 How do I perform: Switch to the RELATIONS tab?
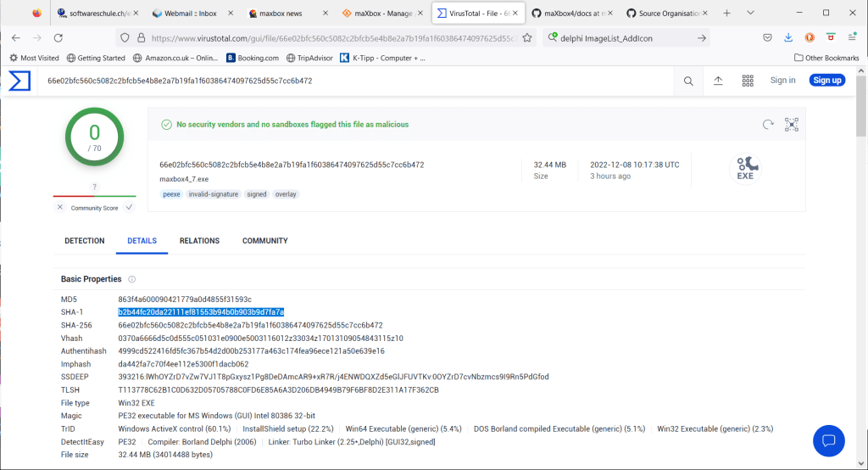click(x=199, y=241)
